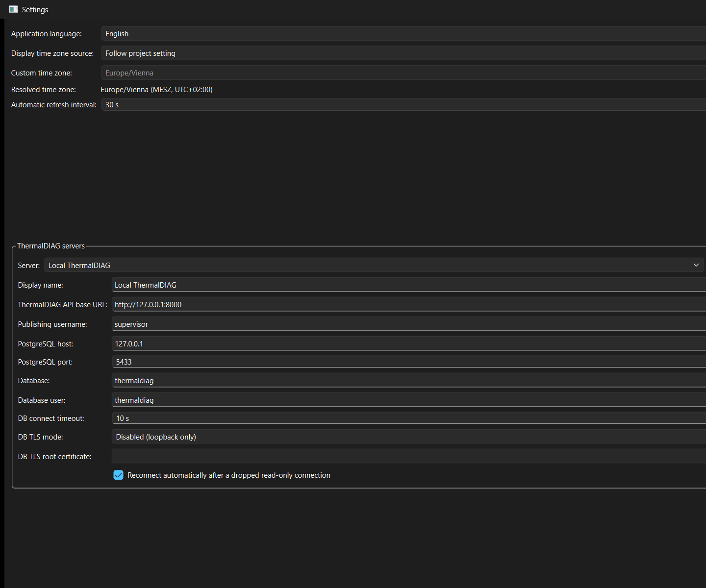This screenshot has height=588, width=706.
Task: Click the Settings title bar text
Action: point(35,10)
